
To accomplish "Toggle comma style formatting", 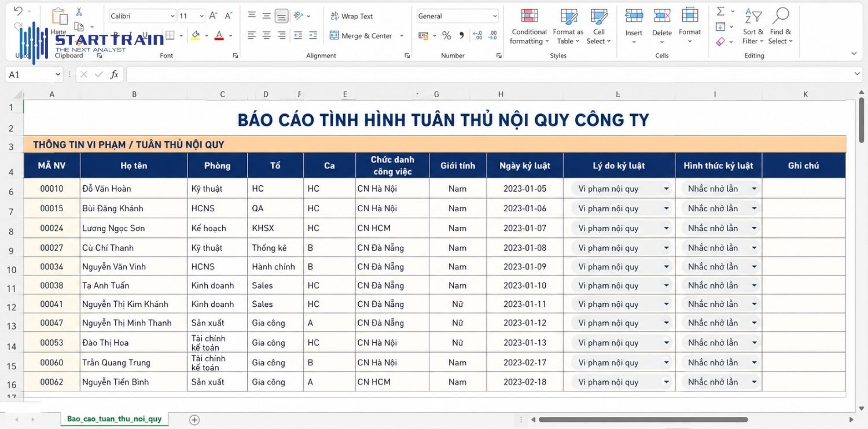I will pos(461,35).
